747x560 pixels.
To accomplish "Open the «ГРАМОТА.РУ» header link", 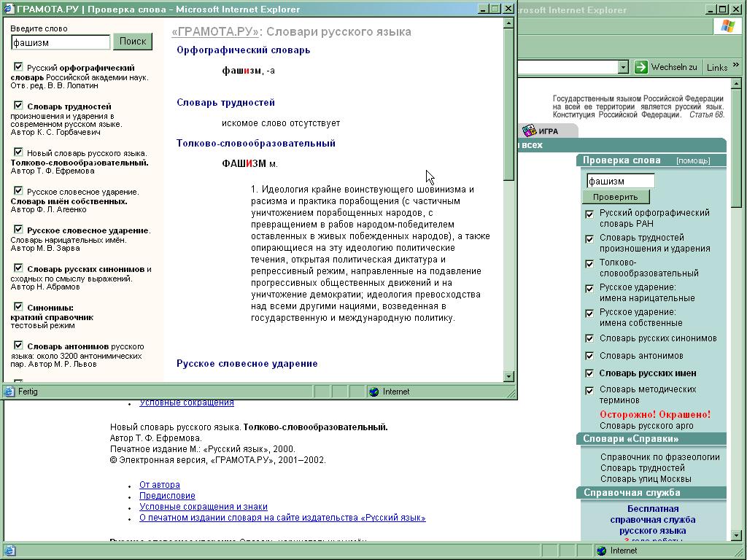I will [215, 32].
